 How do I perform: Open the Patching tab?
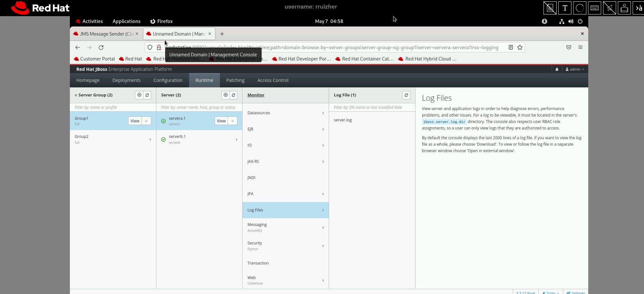pos(235,80)
